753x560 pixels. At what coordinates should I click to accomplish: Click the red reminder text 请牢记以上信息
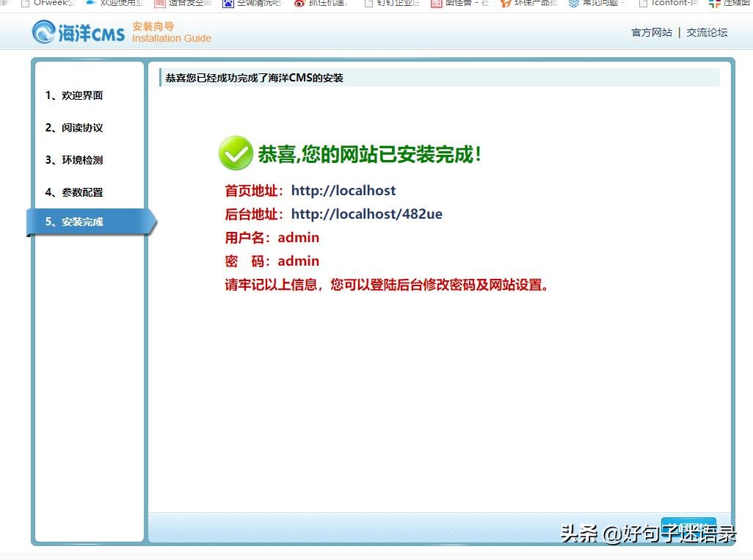pos(386,285)
